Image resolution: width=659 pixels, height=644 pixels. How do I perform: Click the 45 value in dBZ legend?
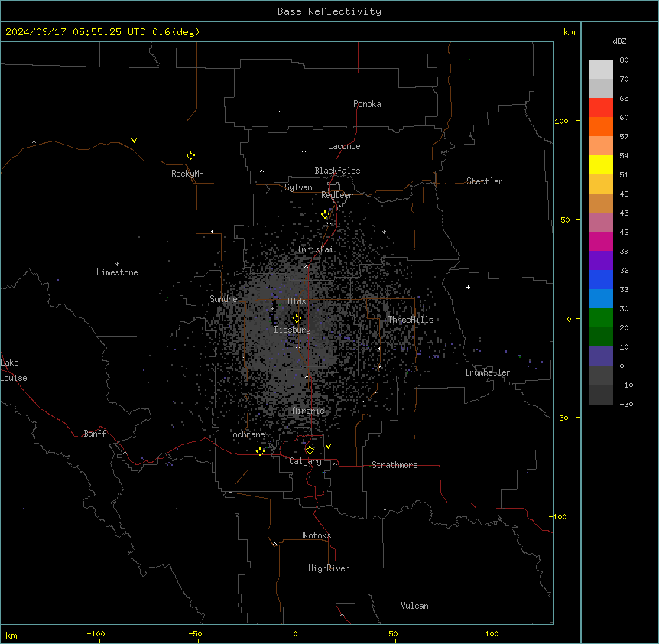pos(624,213)
